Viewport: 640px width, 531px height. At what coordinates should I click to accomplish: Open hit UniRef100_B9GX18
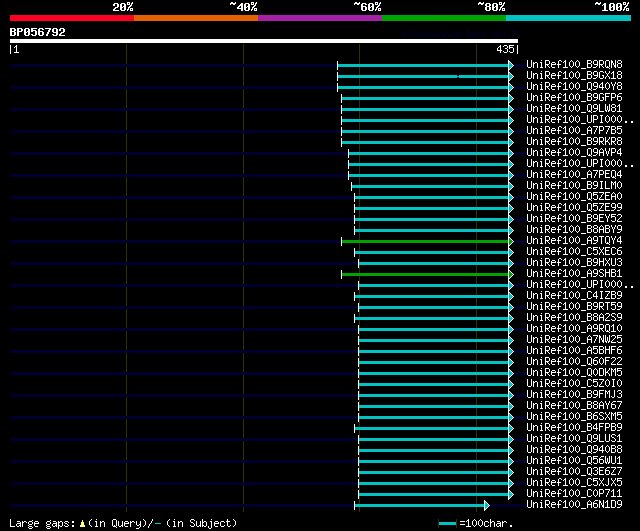pos(574,75)
